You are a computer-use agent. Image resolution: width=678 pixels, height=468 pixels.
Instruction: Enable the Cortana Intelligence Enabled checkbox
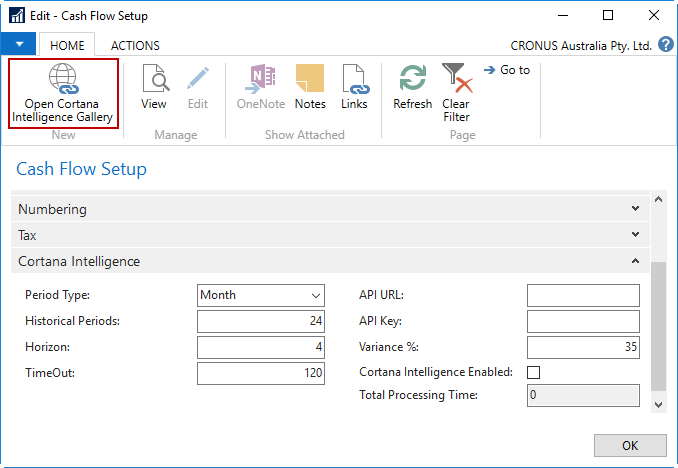(534, 372)
